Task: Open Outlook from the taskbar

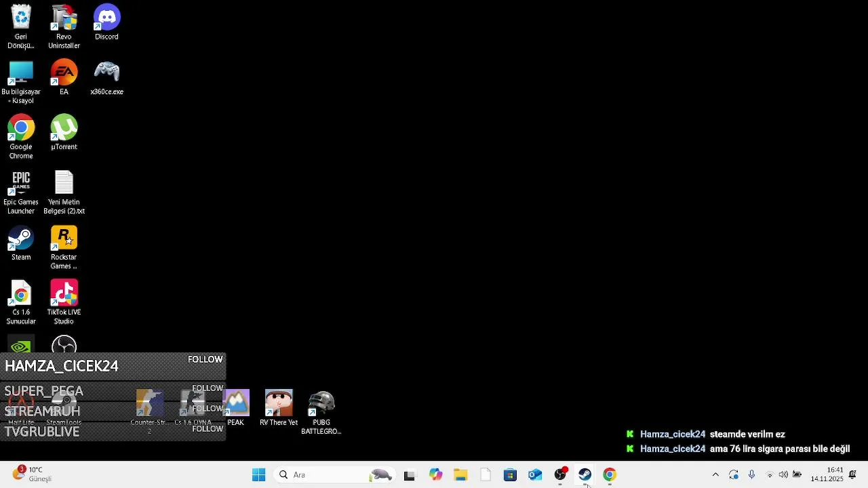Action: (536, 475)
